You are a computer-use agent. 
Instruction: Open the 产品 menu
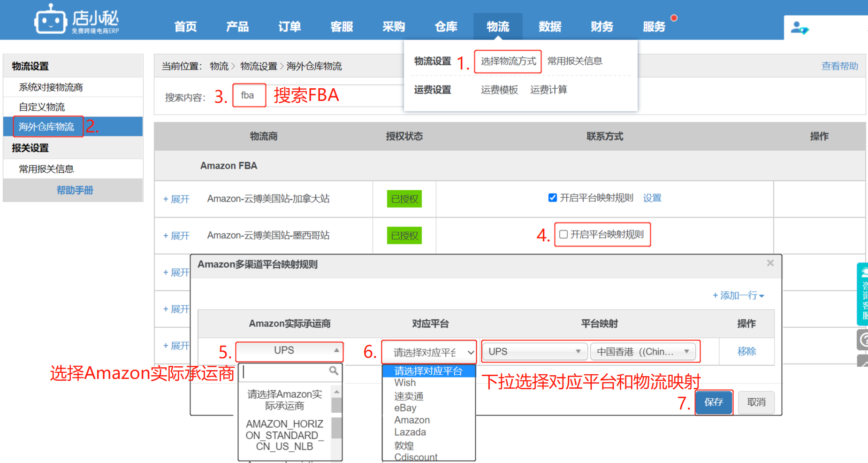(x=237, y=27)
